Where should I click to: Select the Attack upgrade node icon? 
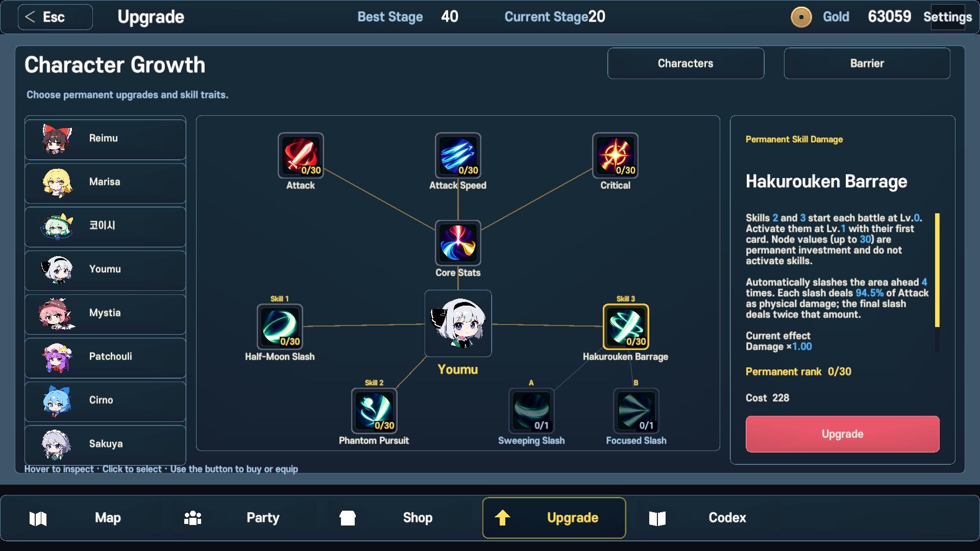pyautogui.click(x=301, y=156)
